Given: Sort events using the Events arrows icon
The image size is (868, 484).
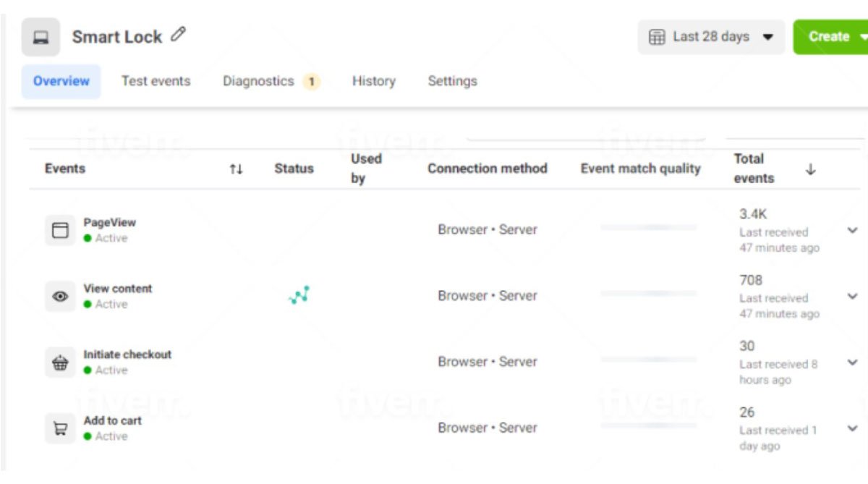Looking at the screenshot, I should point(236,169).
